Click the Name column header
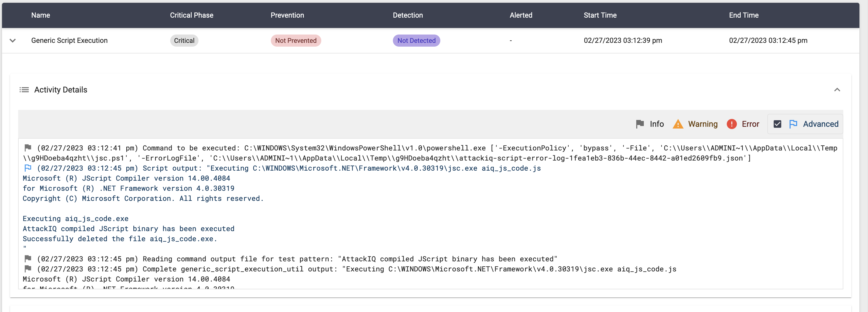This screenshot has width=868, height=312. 40,15
